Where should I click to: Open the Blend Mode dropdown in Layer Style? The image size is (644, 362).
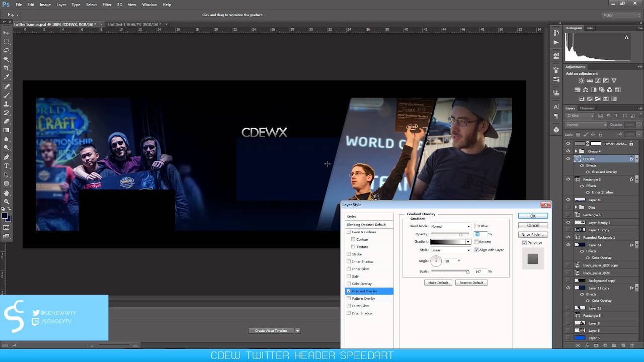pyautogui.click(x=450, y=226)
